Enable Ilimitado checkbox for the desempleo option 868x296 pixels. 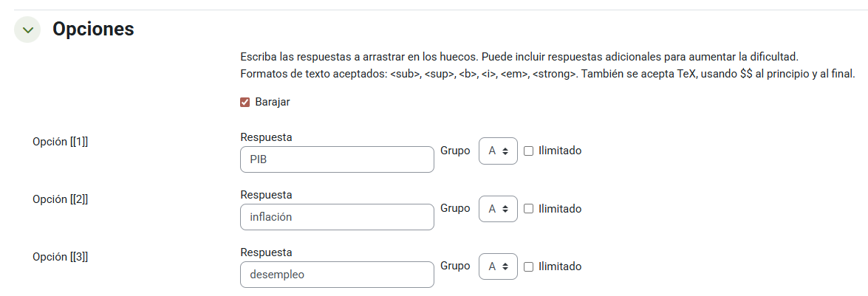(x=528, y=266)
